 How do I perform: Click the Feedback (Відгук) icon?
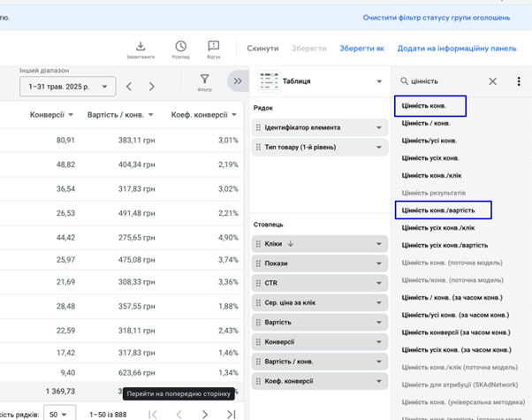(x=213, y=46)
